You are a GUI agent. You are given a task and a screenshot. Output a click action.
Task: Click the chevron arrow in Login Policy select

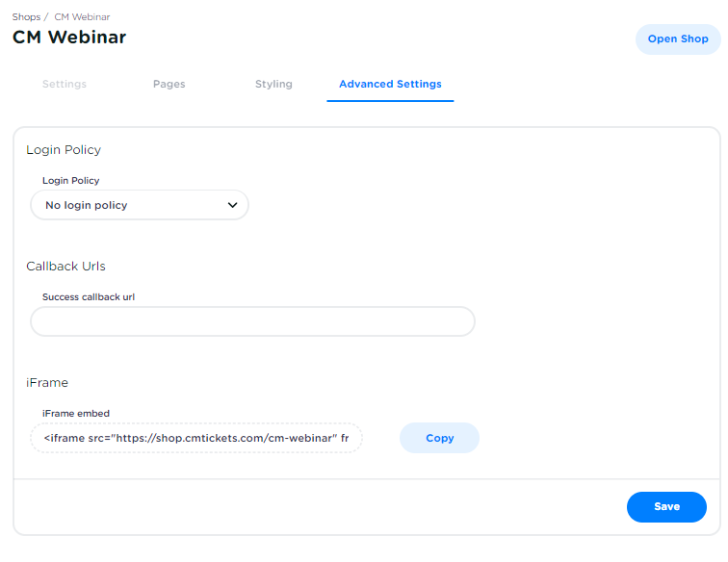[x=232, y=205]
